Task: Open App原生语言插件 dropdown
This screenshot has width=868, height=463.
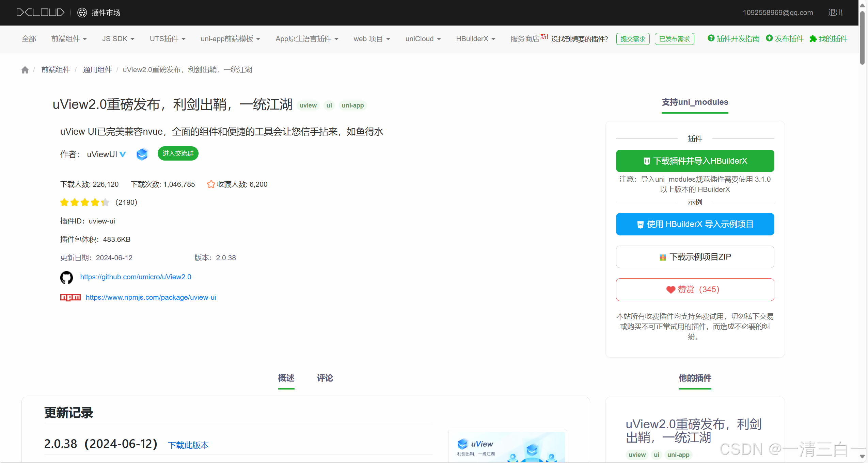Action: point(307,39)
